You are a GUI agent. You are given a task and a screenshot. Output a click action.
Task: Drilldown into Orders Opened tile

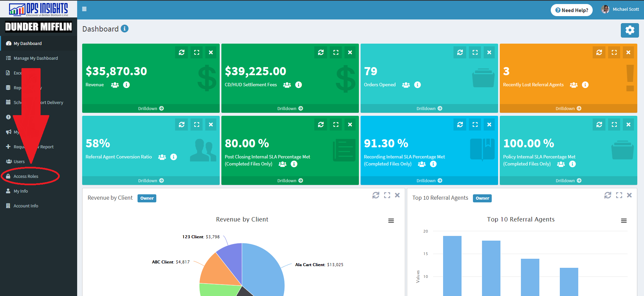tap(429, 108)
